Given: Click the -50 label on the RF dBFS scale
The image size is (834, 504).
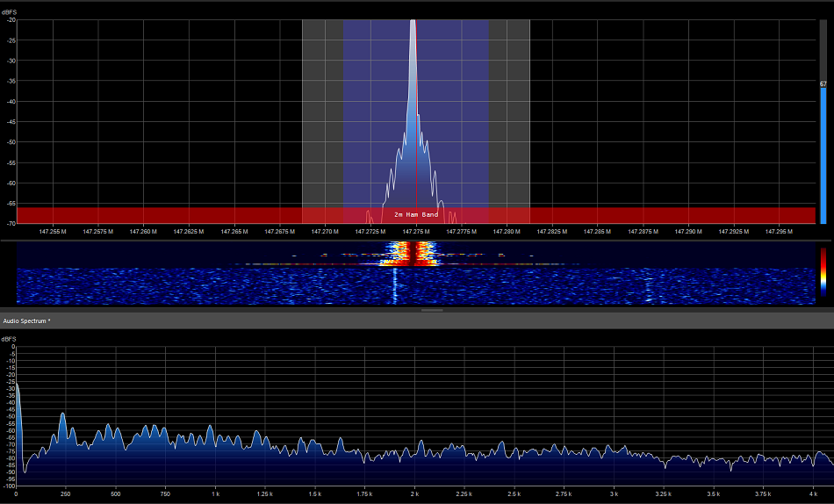Looking at the screenshot, I should point(9,142).
